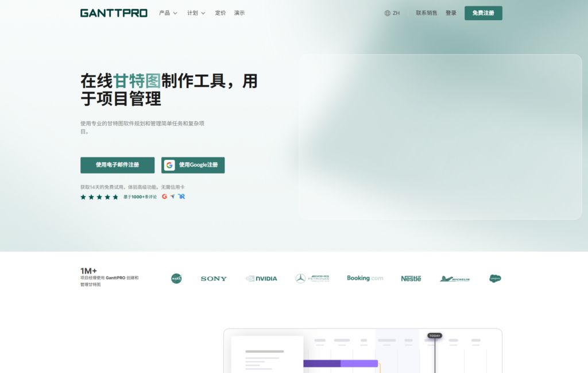The width and height of the screenshot is (588, 373).
Task: Click the 获取14天的免费试用 trial note
Action: pyautogui.click(x=133, y=187)
